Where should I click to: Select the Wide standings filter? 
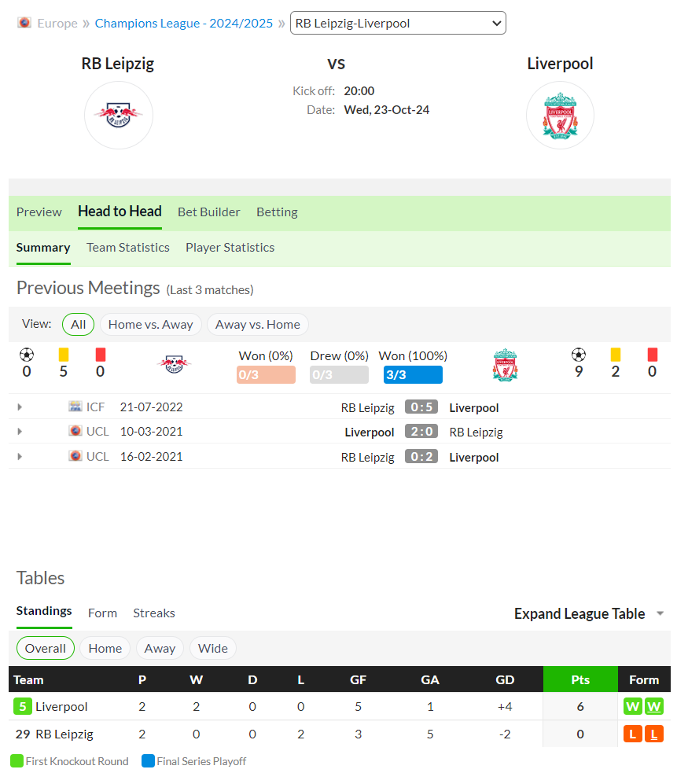tap(213, 649)
